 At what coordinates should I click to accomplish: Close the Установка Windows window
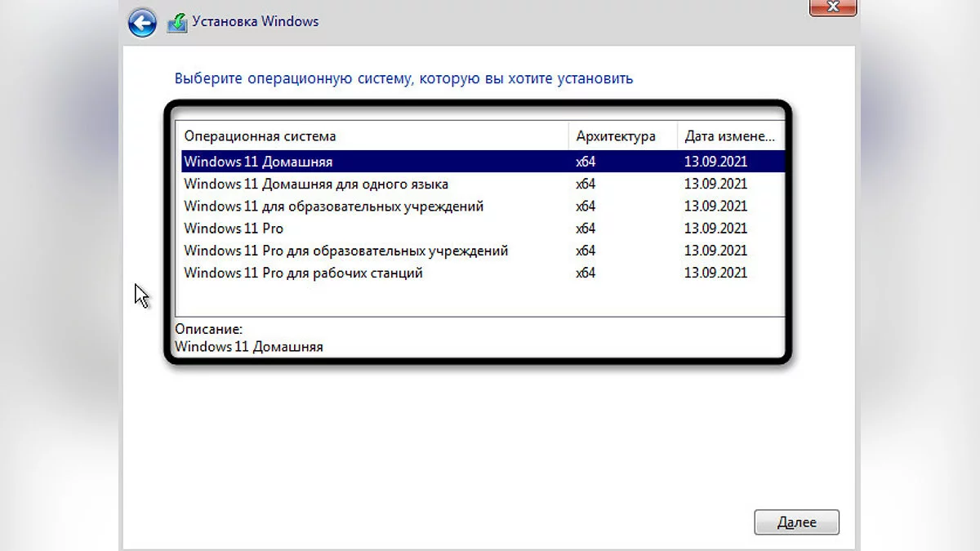point(834,7)
